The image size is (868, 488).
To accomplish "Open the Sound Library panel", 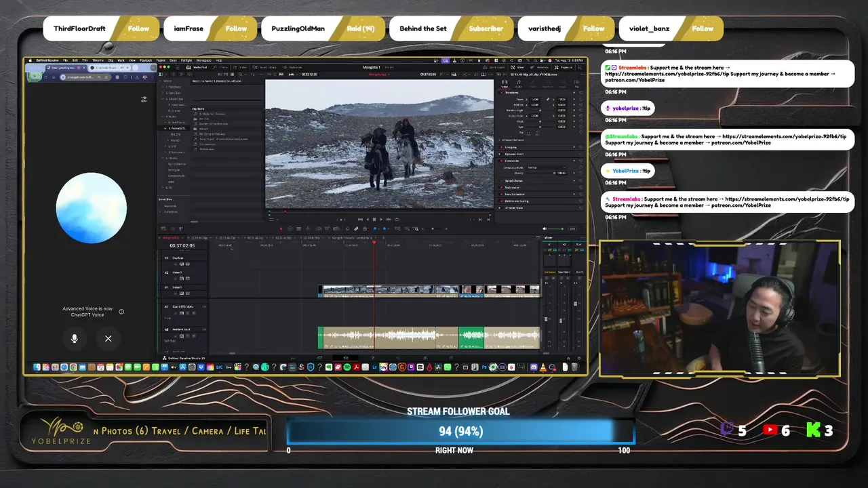I will click(264, 67).
